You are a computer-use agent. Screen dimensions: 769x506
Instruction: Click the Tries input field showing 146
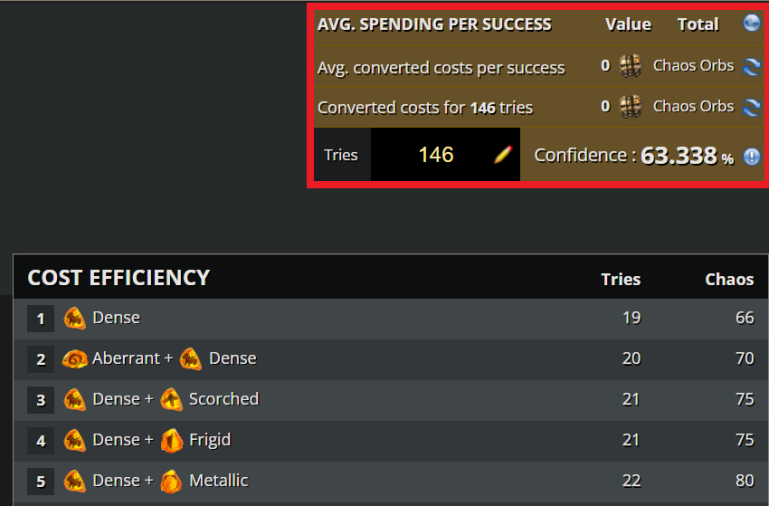point(445,154)
